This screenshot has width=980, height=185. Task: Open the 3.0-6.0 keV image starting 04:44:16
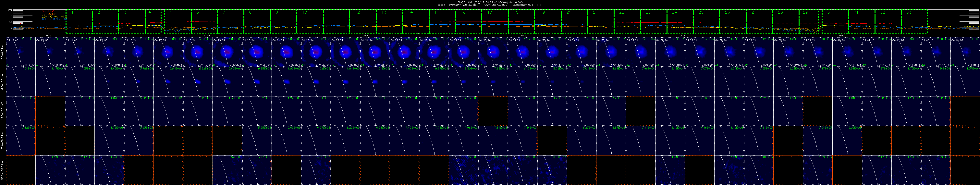[x=965, y=52]
